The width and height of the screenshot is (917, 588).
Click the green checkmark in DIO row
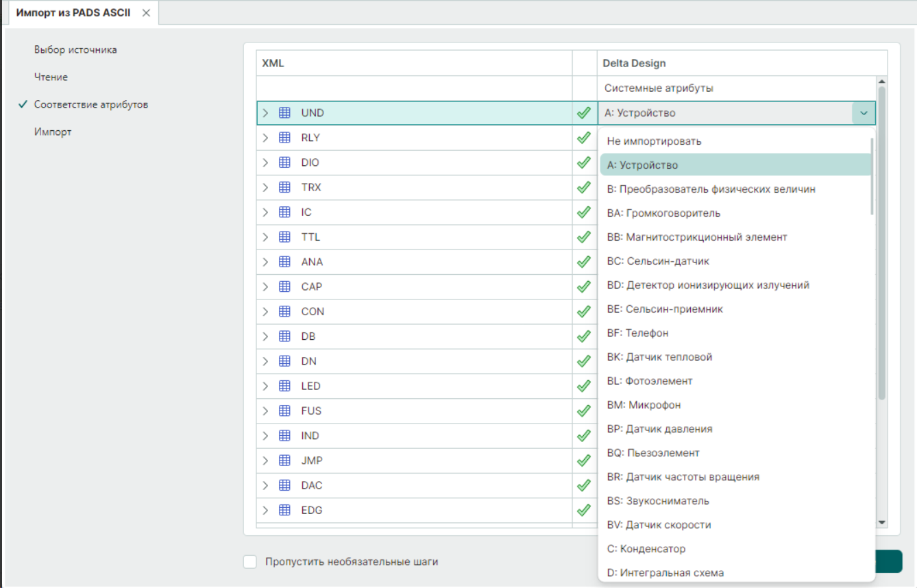(x=584, y=163)
